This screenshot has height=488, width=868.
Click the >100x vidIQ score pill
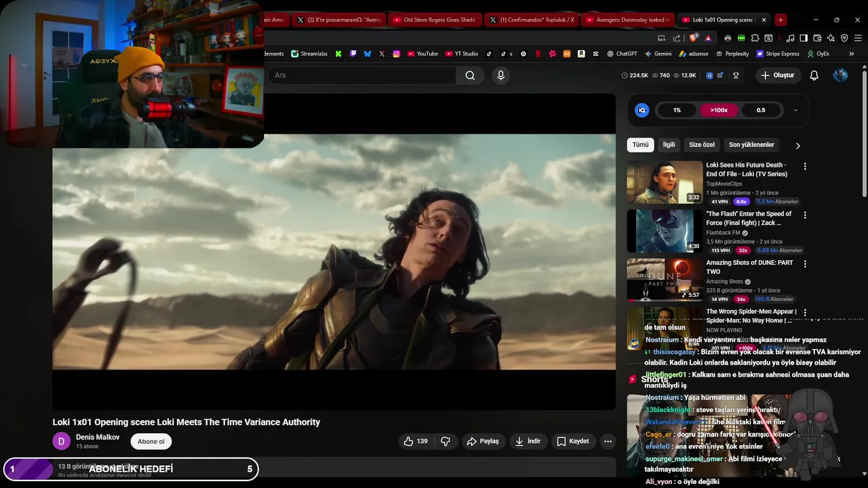click(x=719, y=110)
